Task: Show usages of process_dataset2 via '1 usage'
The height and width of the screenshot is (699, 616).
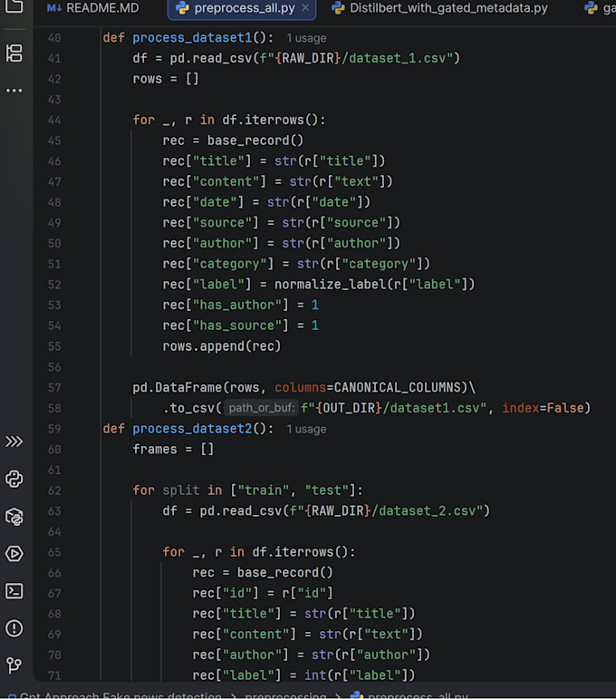Action: 306,430
